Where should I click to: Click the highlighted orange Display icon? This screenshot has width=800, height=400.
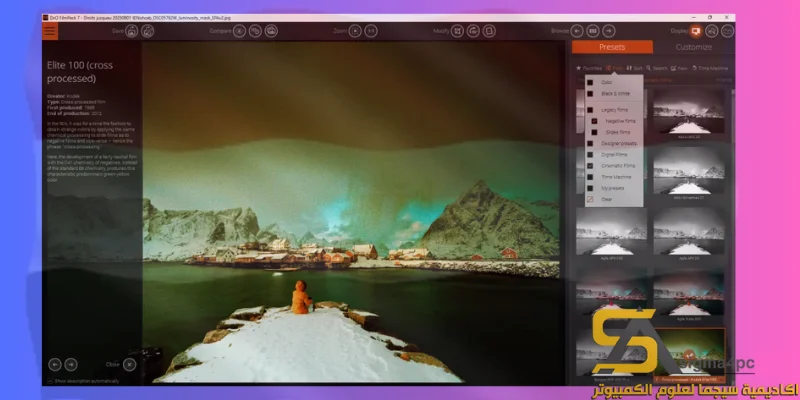tap(696, 31)
